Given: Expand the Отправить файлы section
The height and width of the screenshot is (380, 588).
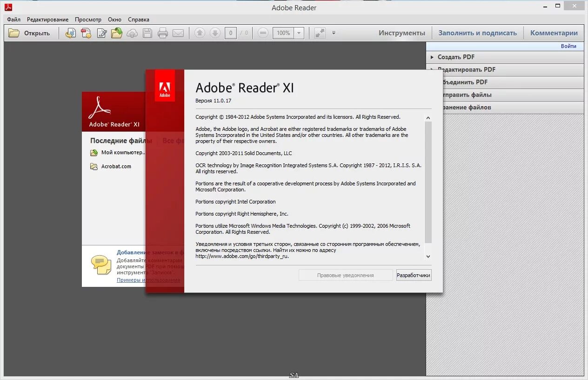Looking at the screenshot, I should point(505,95).
